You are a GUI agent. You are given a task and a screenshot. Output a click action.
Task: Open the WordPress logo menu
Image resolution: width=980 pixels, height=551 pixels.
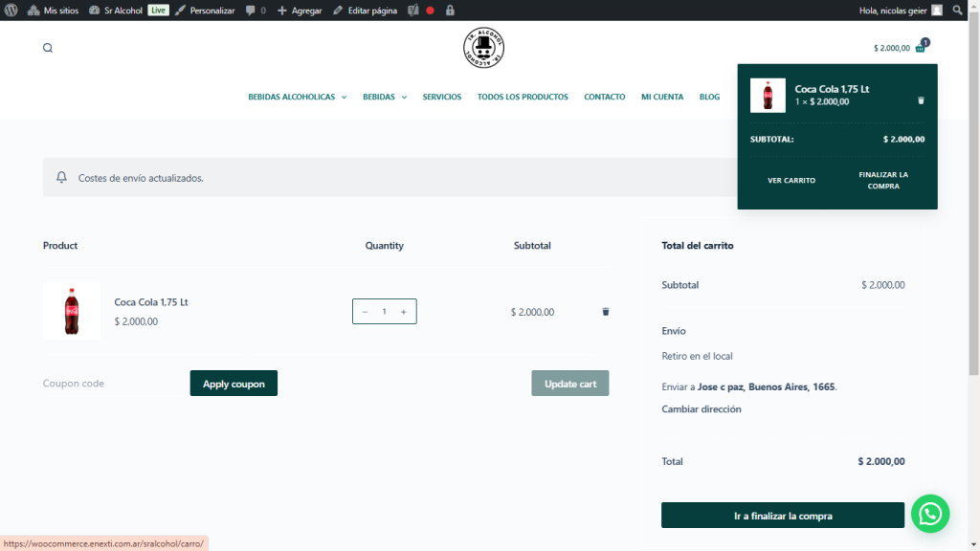pyautogui.click(x=11, y=10)
